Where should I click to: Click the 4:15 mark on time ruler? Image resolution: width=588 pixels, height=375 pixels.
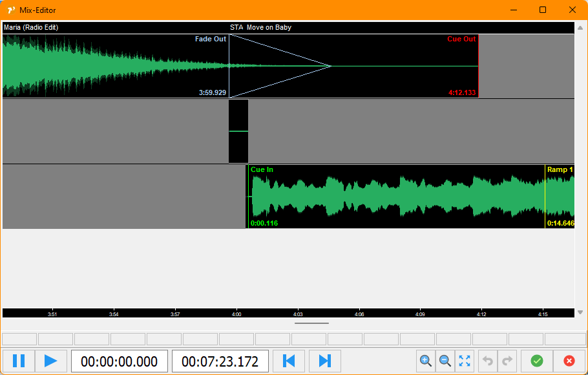coord(543,314)
